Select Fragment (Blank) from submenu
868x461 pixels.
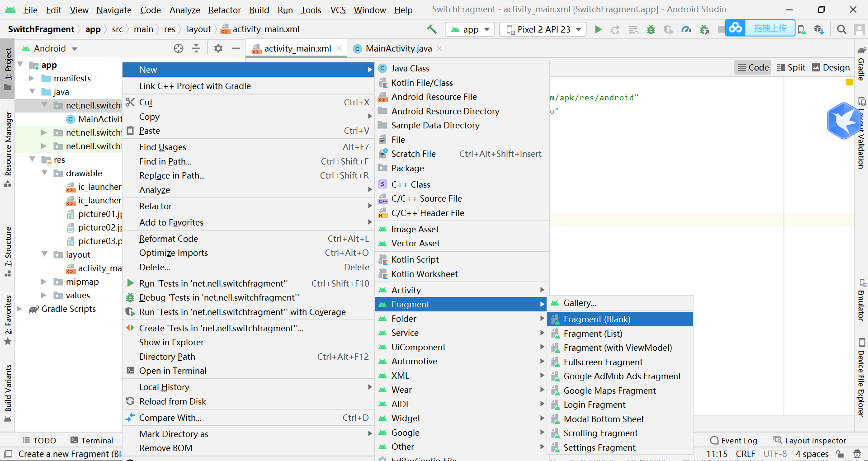click(620, 319)
